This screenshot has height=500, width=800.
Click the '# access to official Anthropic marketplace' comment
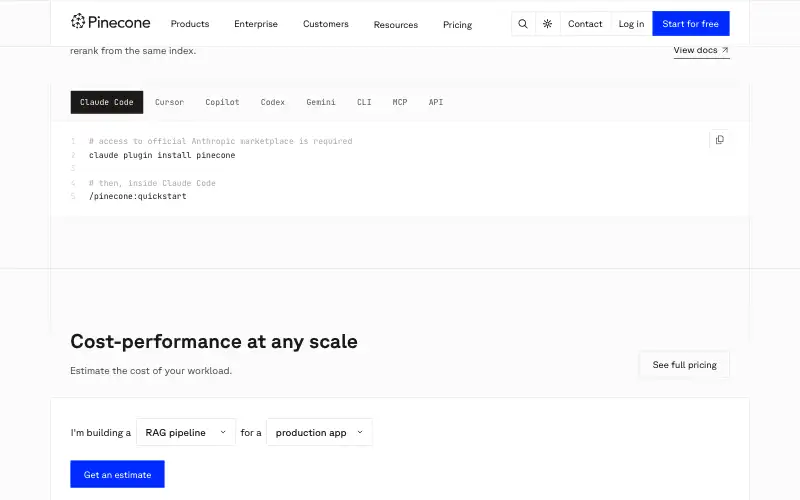[x=220, y=141]
